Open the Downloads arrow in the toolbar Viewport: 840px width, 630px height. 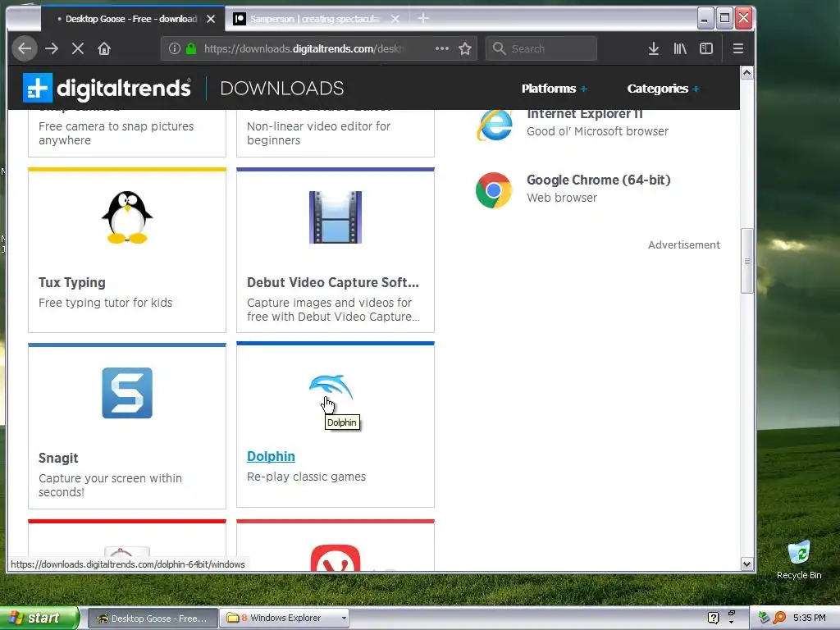654,48
